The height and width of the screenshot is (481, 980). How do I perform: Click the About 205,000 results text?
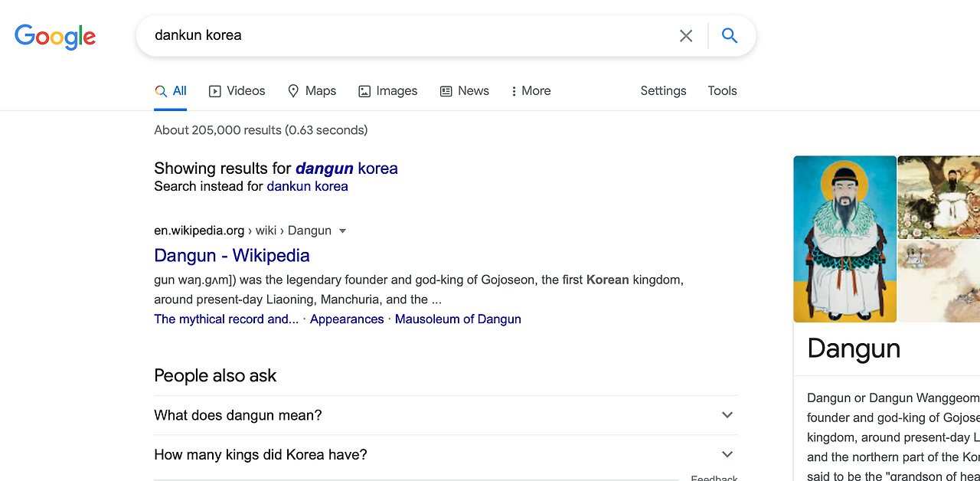click(x=260, y=130)
